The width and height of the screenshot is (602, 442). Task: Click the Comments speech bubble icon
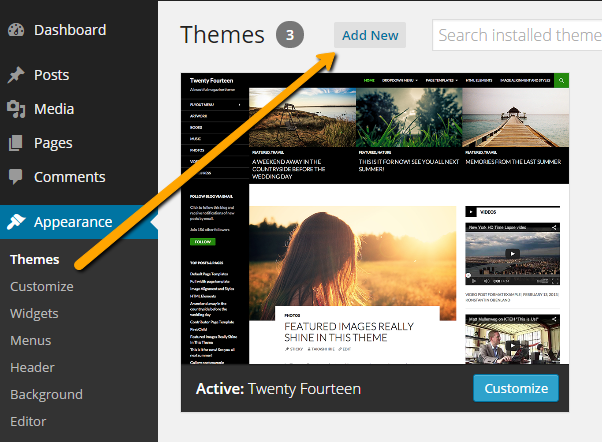16,177
